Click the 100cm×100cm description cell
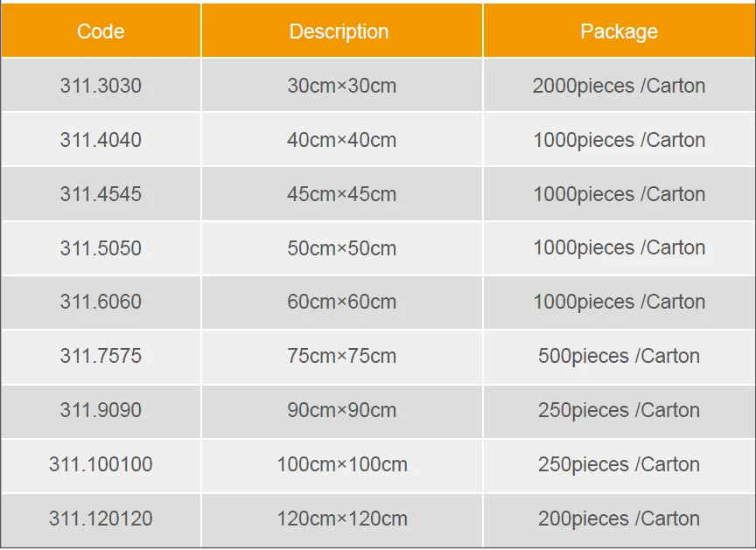The height and width of the screenshot is (550, 756). pyautogui.click(x=342, y=464)
